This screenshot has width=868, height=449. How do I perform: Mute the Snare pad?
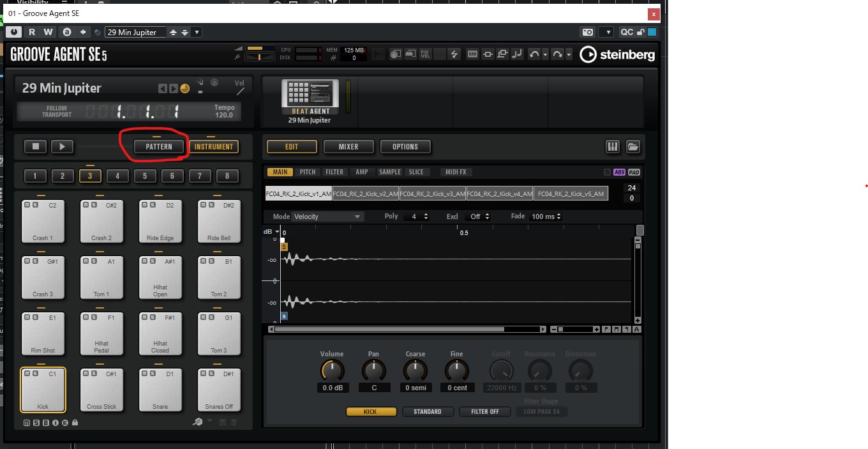point(143,373)
